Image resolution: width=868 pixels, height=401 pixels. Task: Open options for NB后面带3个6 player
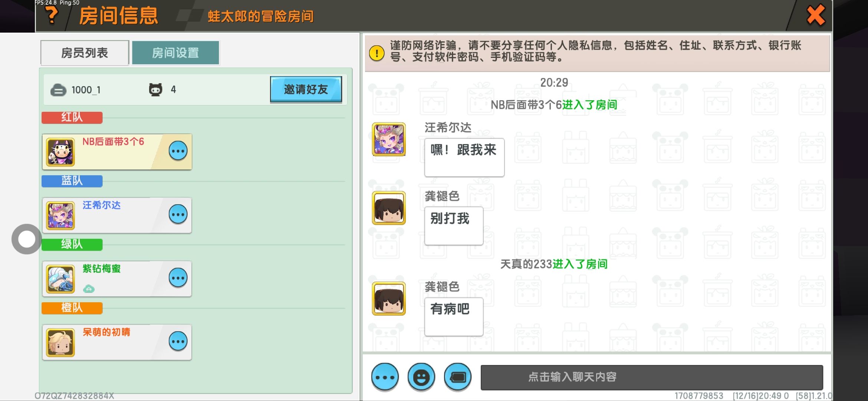point(178,151)
